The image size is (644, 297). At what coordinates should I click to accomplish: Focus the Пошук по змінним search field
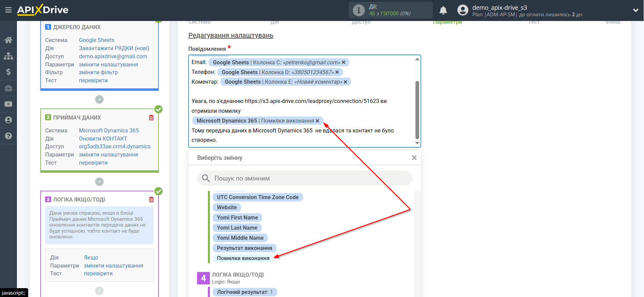point(305,178)
